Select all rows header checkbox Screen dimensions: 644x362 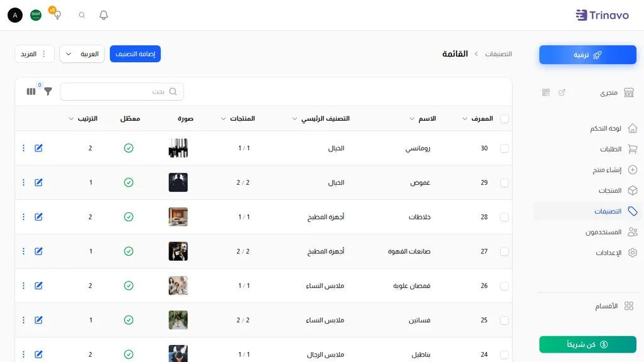point(504,119)
